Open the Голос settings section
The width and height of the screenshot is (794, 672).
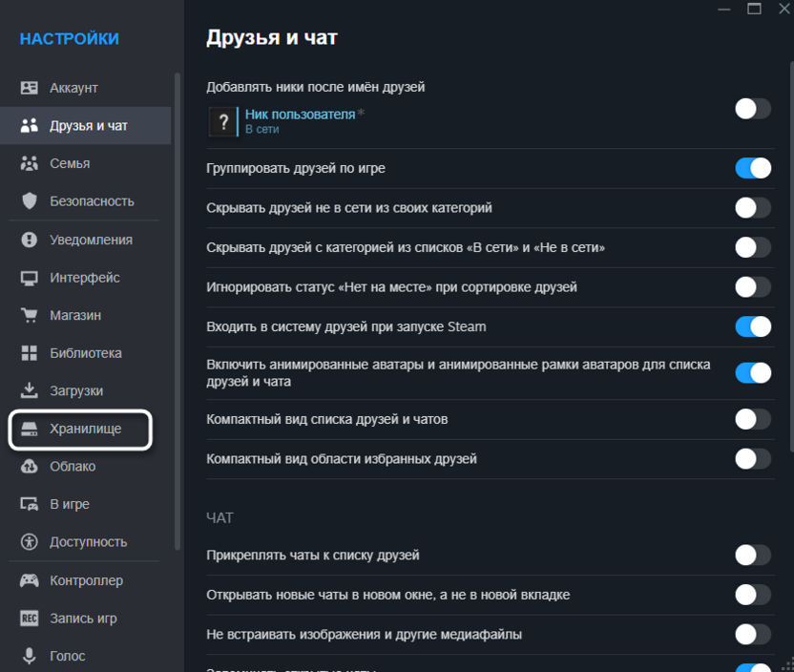click(85, 656)
